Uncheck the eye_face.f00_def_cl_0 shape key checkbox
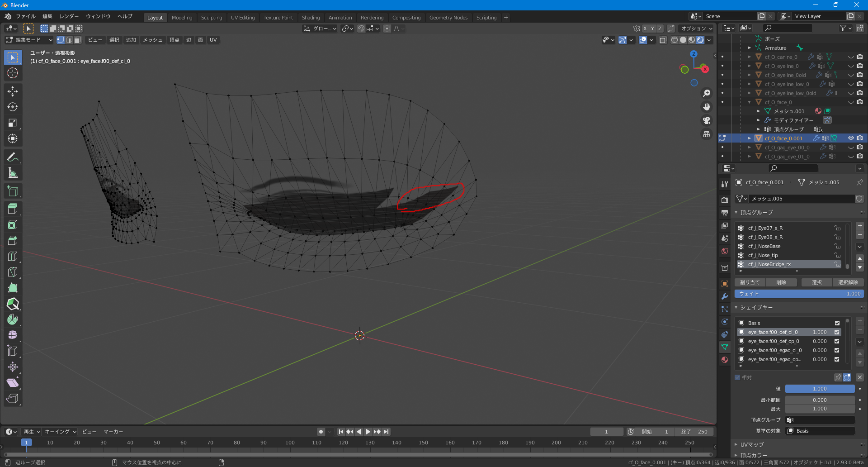The width and height of the screenshot is (868, 467). coord(837,332)
